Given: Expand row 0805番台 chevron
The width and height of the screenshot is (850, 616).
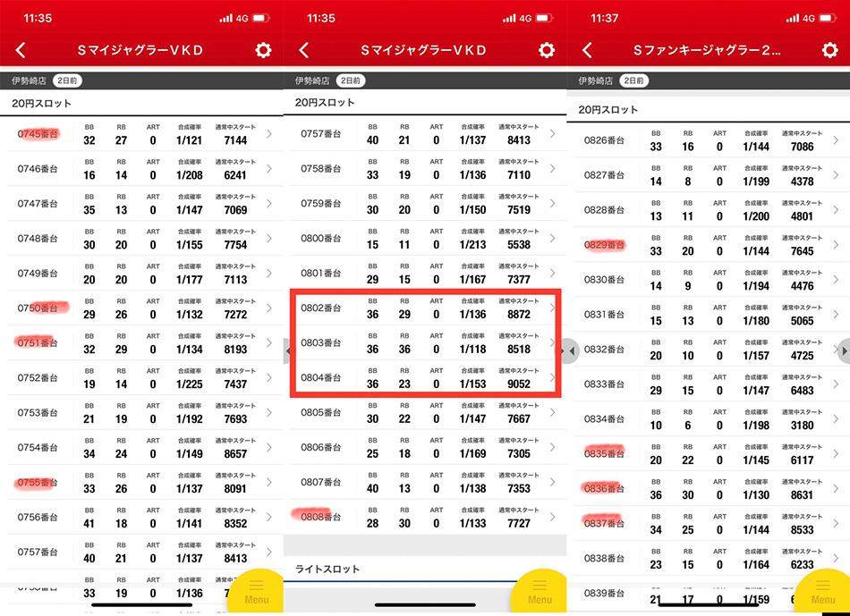Looking at the screenshot, I should [552, 412].
